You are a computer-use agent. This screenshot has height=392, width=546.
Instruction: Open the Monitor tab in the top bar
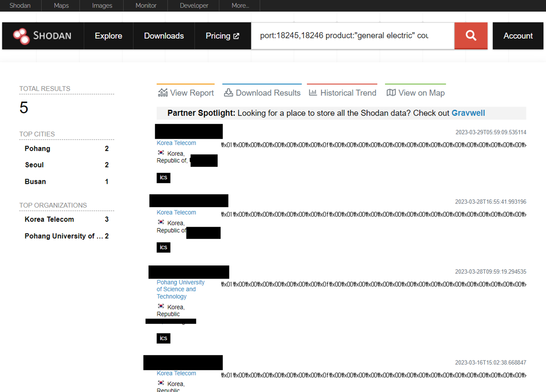(146, 6)
